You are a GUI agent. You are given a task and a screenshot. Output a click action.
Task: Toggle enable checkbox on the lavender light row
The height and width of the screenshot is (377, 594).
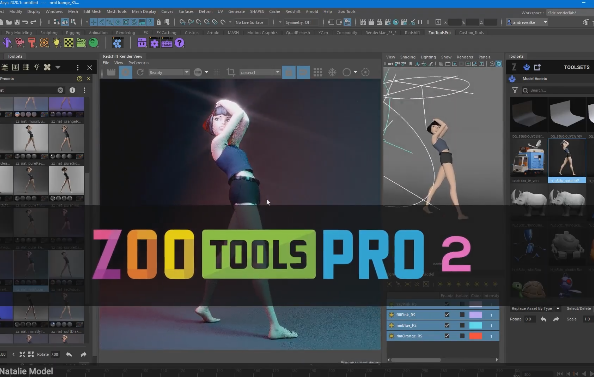click(x=447, y=314)
